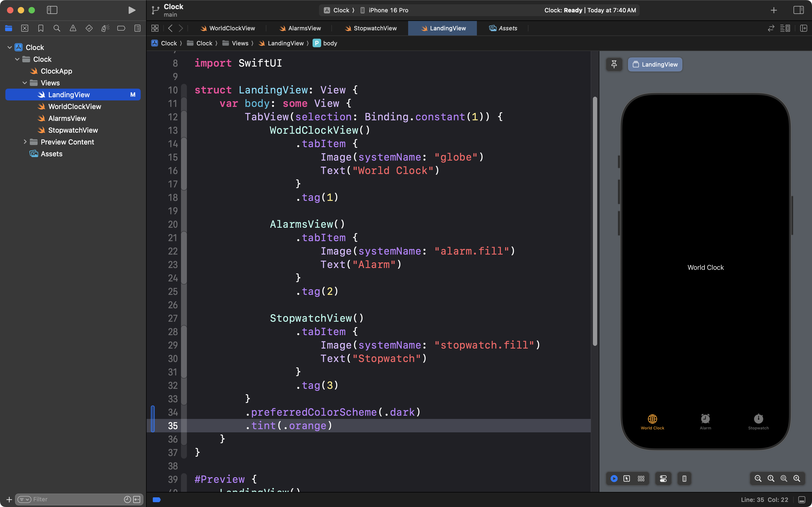This screenshot has height=507, width=812.
Task: Click the Run play button in toolbar
Action: click(x=132, y=10)
